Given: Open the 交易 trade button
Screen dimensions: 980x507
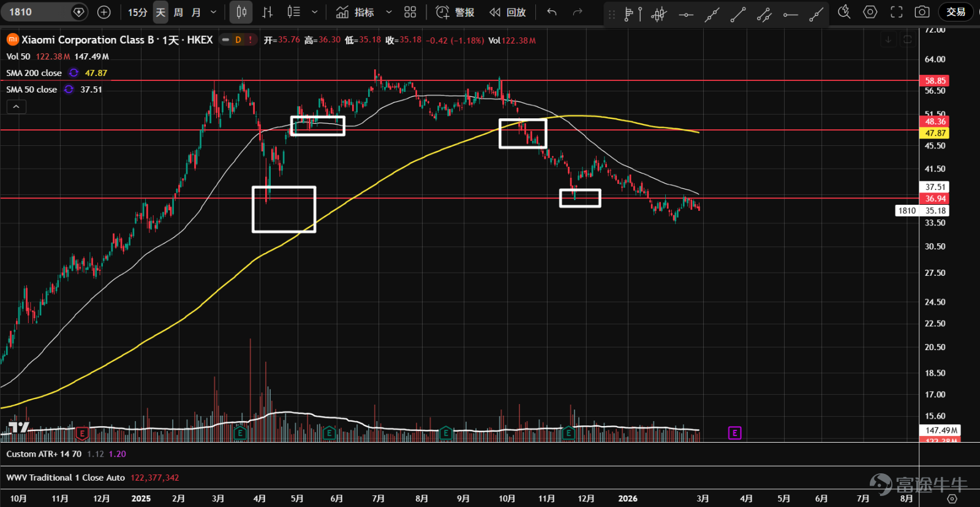Looking at the screenshot, I should (x=956, y=12).
